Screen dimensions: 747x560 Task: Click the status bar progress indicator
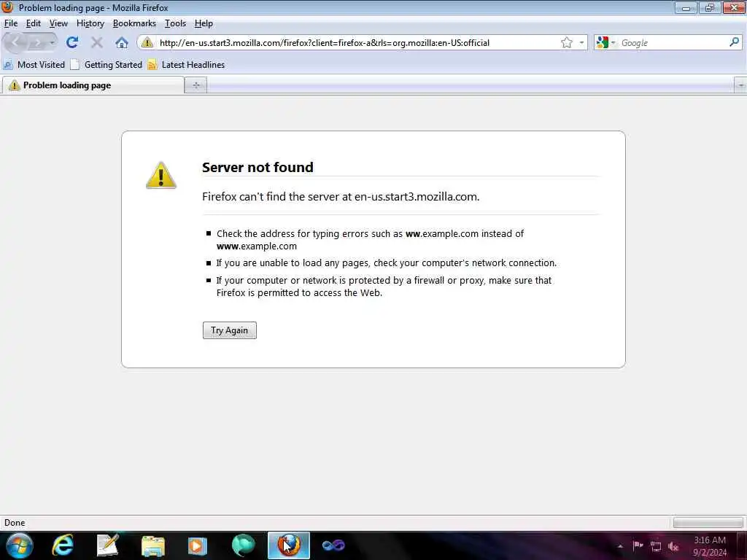click(x=708, y=523)
